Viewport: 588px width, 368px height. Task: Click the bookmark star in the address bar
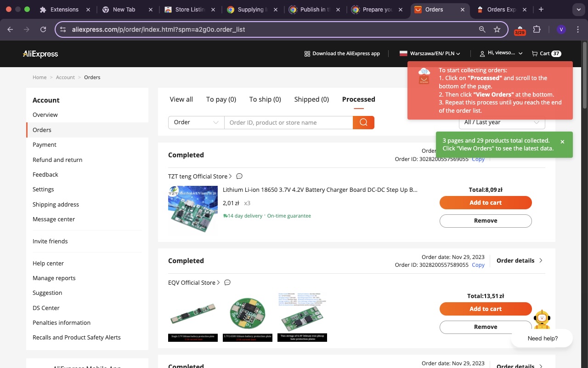point(497,29)
